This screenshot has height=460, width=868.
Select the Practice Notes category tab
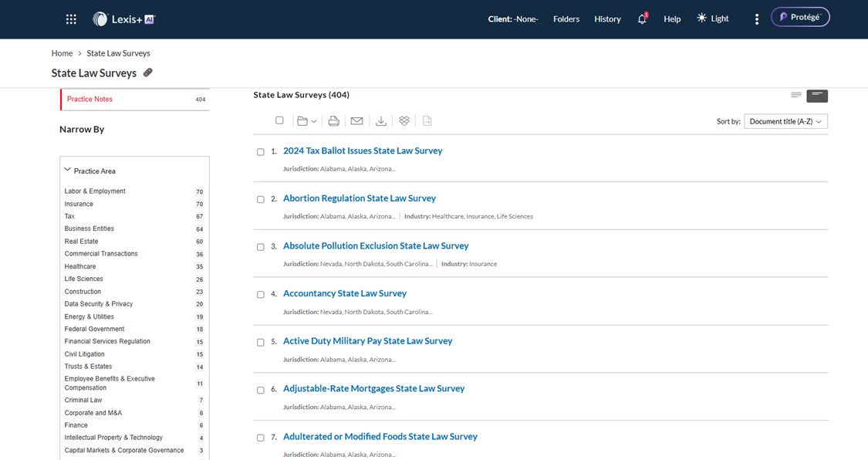135,100
